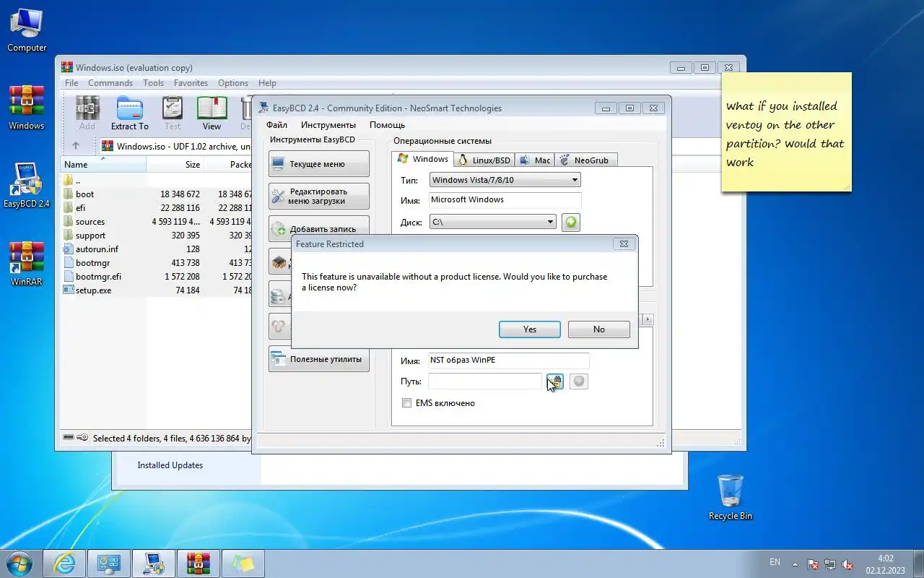The image size is (924, 578).
Task: Close the Feature Restricted dialog
Action: (x=624, y=244)
